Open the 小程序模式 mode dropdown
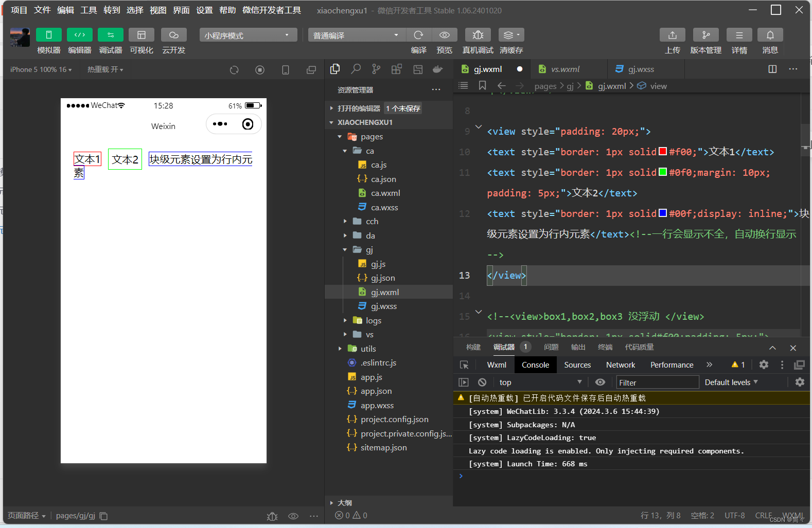The image size is (812, 528). click(x=249, y=35)
